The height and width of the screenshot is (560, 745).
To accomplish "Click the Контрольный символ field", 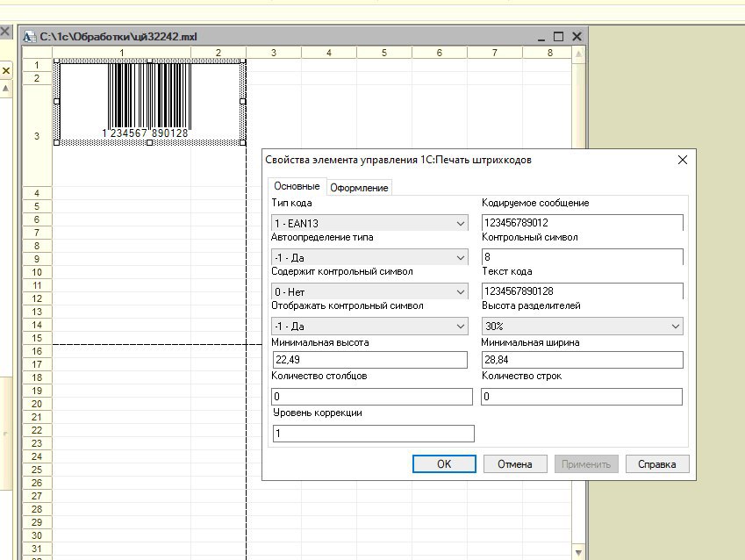I will pos(582,256).
